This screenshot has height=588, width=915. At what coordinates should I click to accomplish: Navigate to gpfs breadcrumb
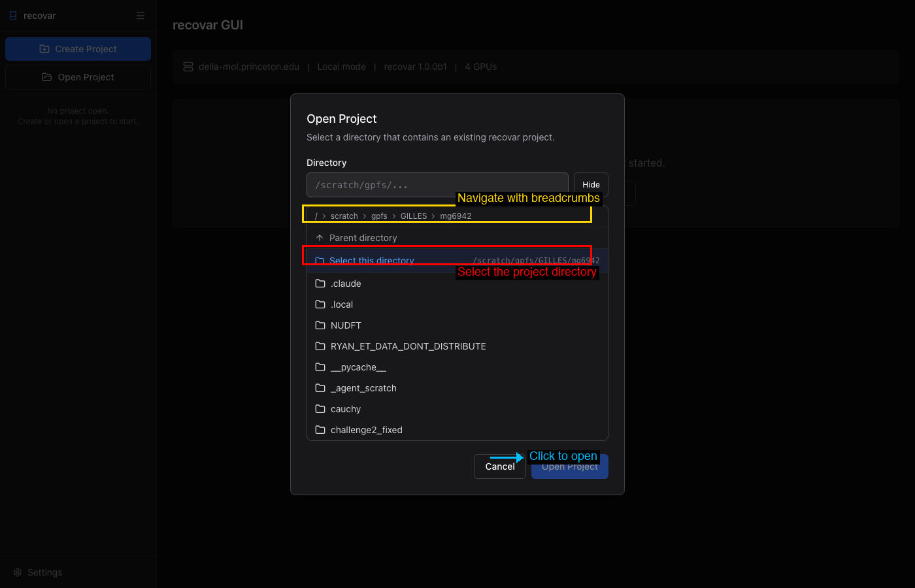click(379, 216)
